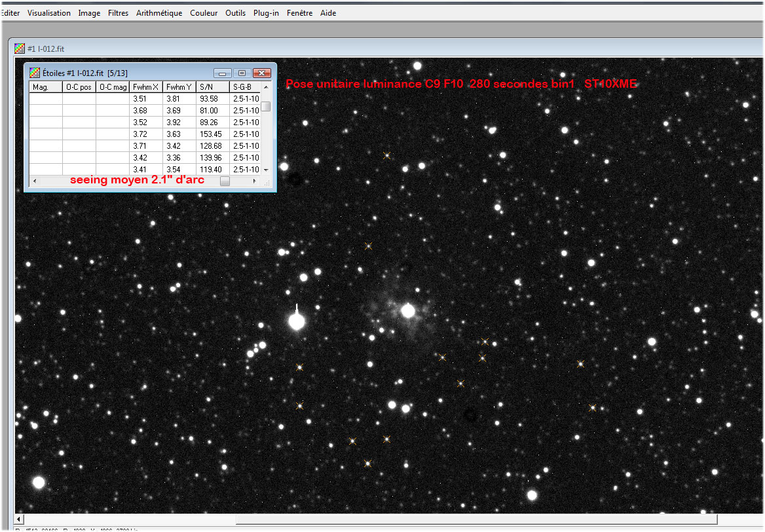
Task: Select the S/N value 93.58
Action: (209, 98)
